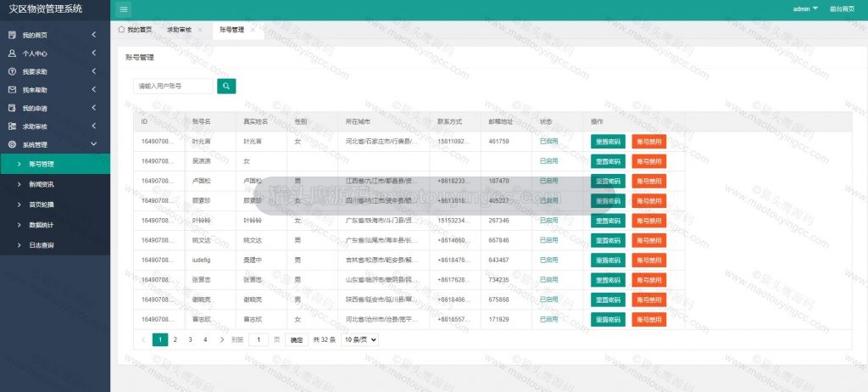The image size is (868, 392).
Task: Click the 个人中心 person icon in sidebar
Action: click(x=12, y=53)
